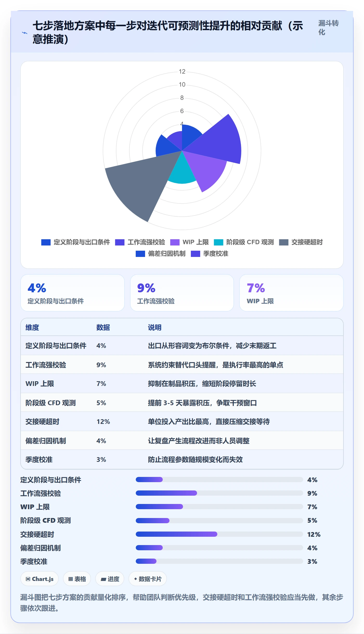Open the 9% 工作流强校验 card
This screenshot has height=634, width=364.
[x=182, y=293]
